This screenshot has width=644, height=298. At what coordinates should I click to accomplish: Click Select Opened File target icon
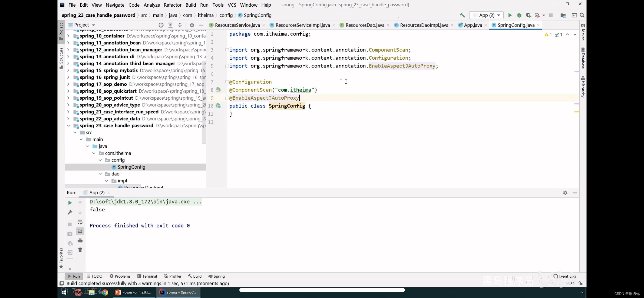click(x=161, y=25)
